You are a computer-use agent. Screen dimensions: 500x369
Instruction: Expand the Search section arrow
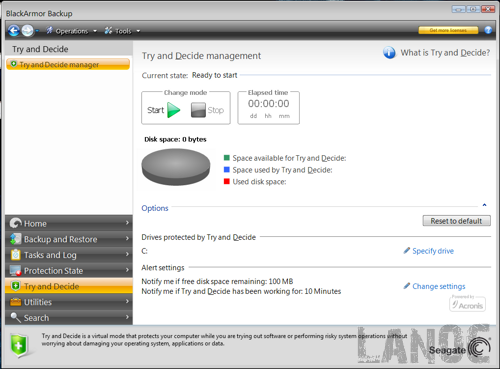coord(127,317)
